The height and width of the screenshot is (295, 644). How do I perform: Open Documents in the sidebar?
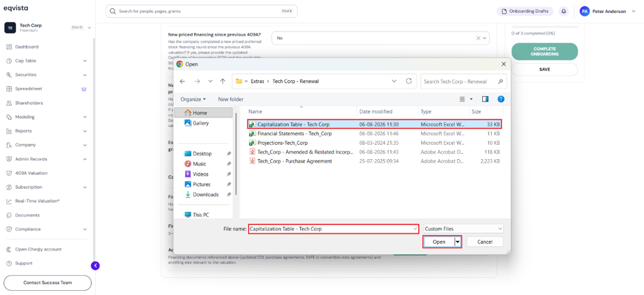click(27, 215)
